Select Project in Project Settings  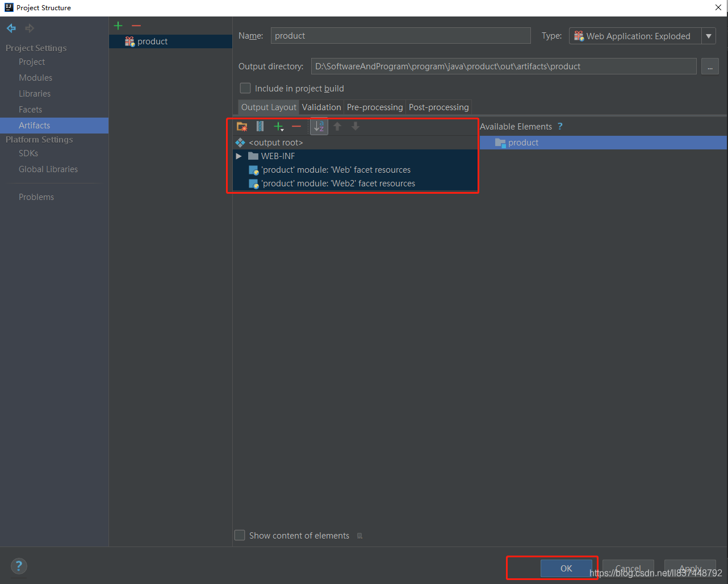[32, 62]
